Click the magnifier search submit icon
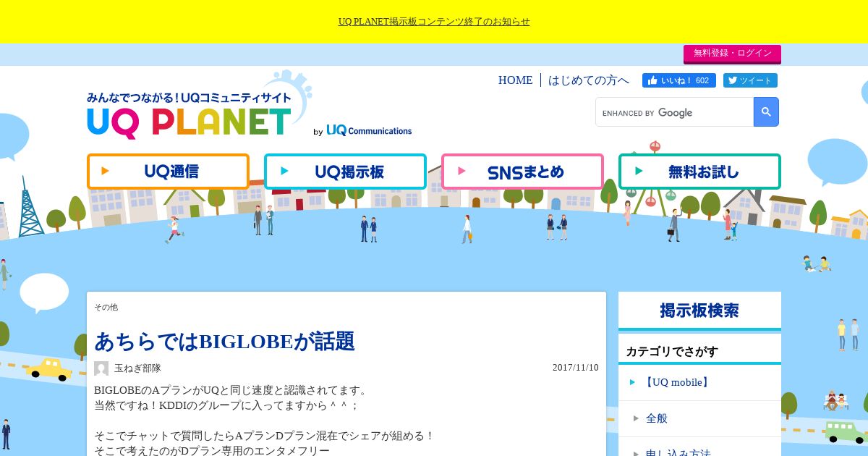 pos(766,112)
